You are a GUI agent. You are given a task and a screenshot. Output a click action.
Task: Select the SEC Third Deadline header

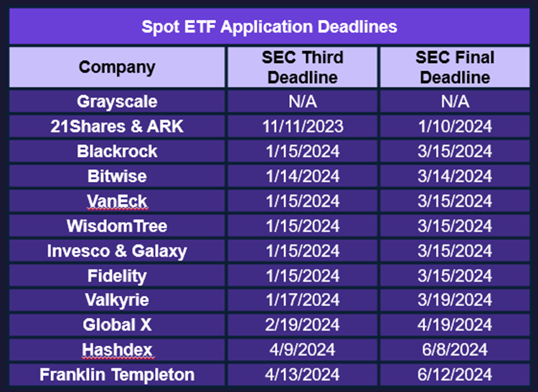coord(302,67)
